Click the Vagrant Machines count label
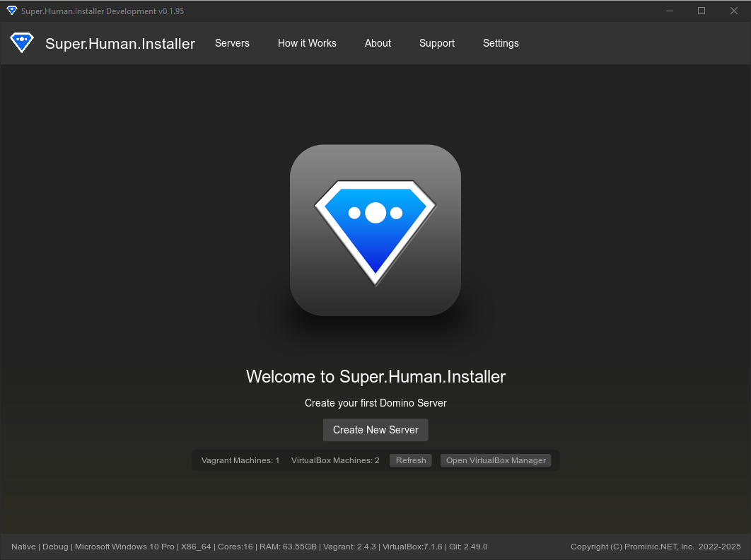This screenshot has height=560, width=751. (x=240, y=460)
